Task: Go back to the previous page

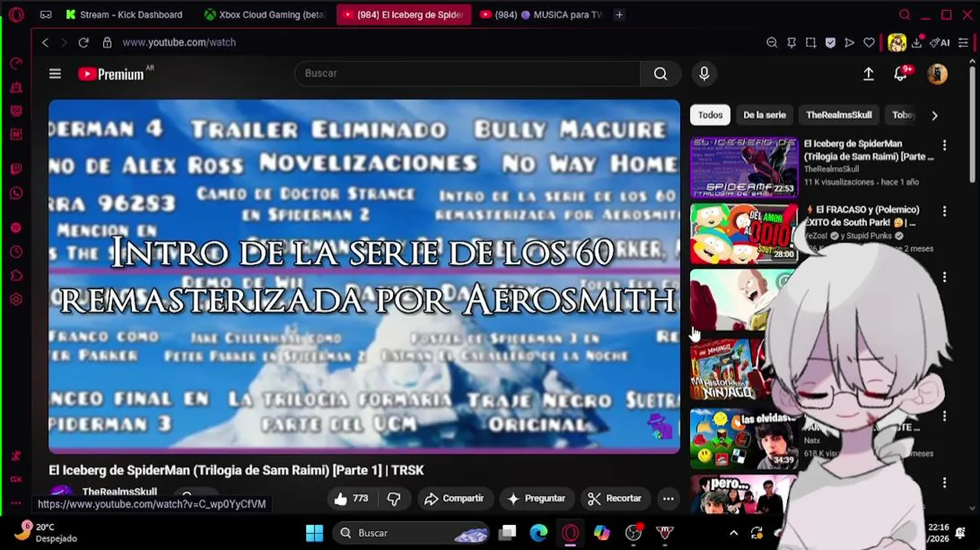Action: click(x=45, y=43)
